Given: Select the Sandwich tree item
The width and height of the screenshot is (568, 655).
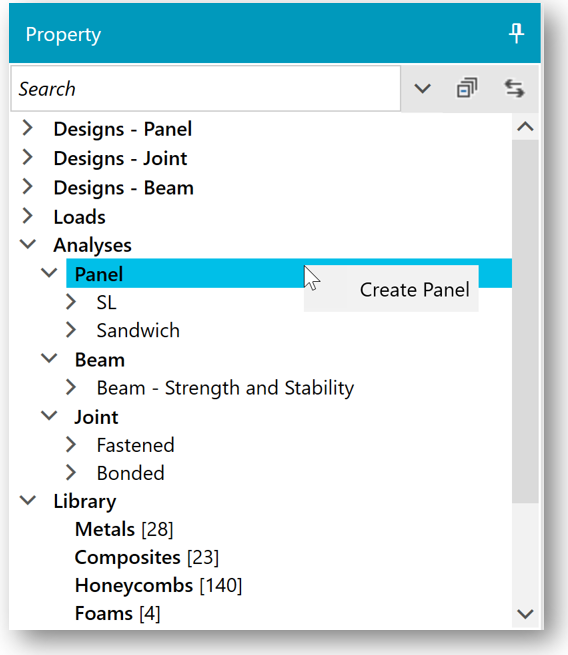Looking at the screenshot, I should (x=138, y=330).
